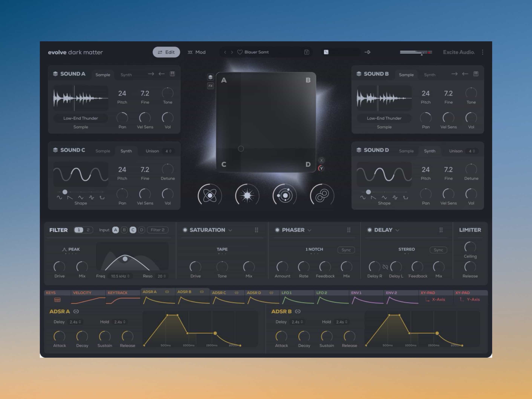Click the starburst macro icon
Screen dimensions: 532x399
coord(247,195)
